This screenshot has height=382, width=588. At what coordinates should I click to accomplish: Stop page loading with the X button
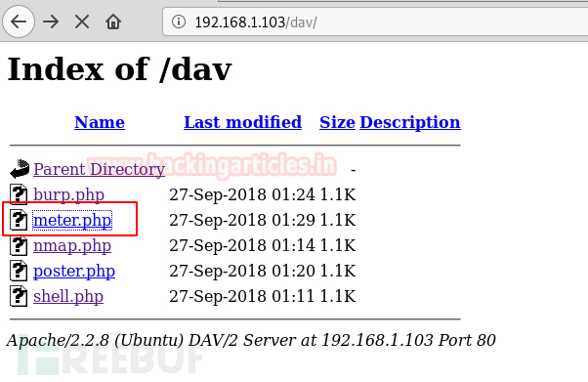tap(82, 21)
